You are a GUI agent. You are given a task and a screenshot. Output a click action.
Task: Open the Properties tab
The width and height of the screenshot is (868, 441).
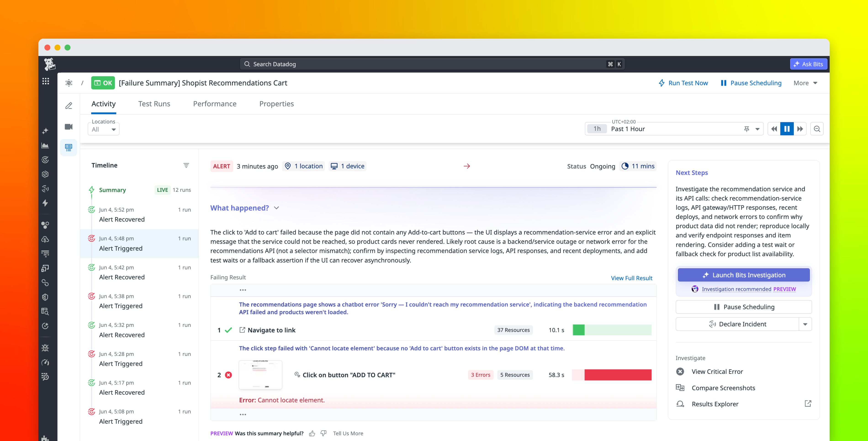pyautogui.click(x=277, y=104)
